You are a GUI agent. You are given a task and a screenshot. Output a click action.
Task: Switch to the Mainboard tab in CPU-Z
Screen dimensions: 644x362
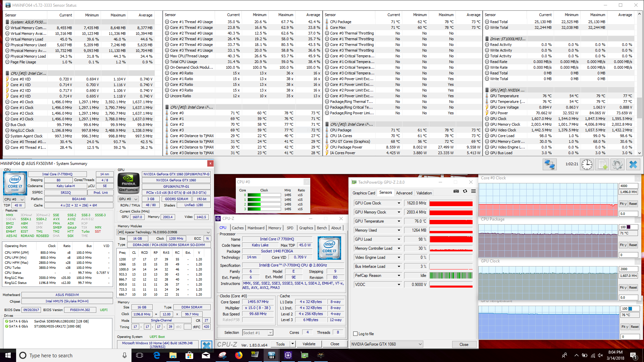(256, 228)
